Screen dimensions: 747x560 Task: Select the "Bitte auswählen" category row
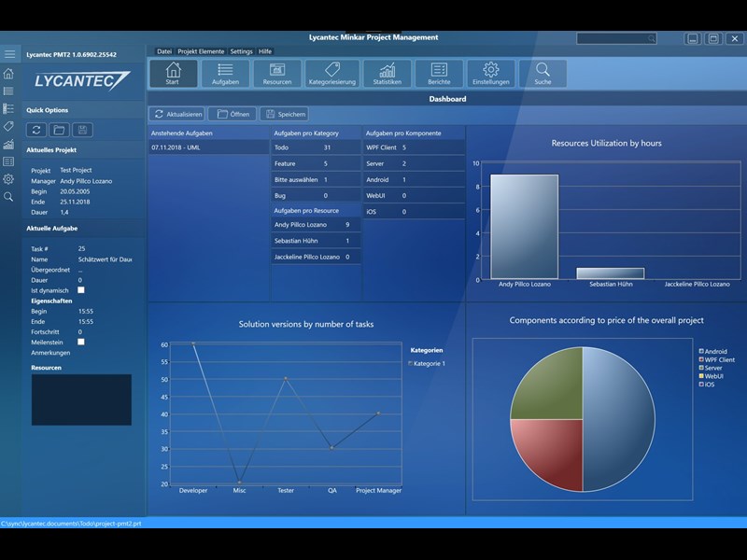click(x=316, y=180)
